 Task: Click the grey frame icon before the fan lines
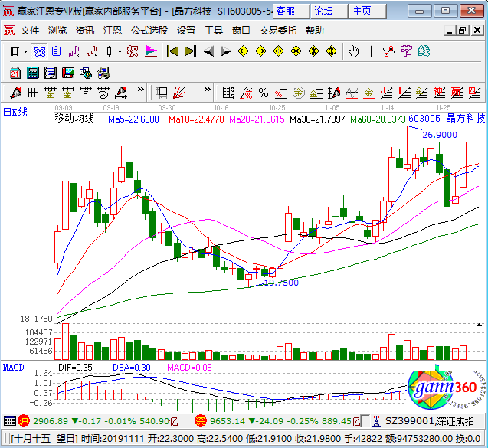tap(162, 93)
